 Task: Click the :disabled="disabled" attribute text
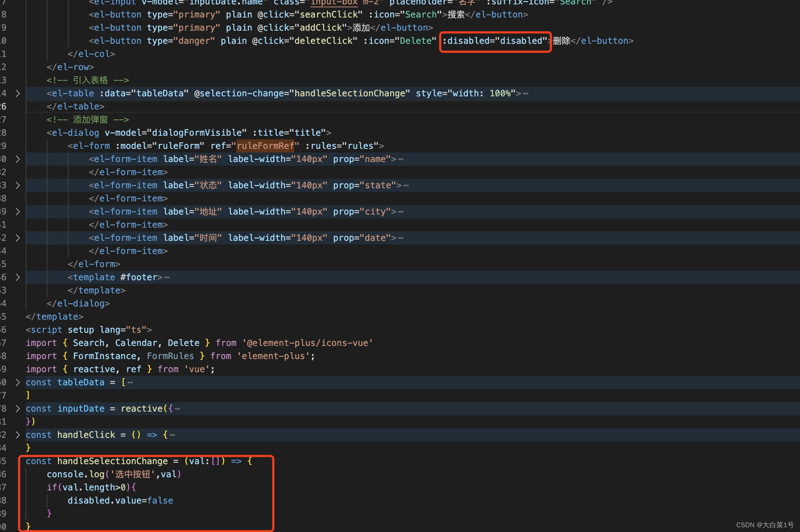[x=495, y=41]
